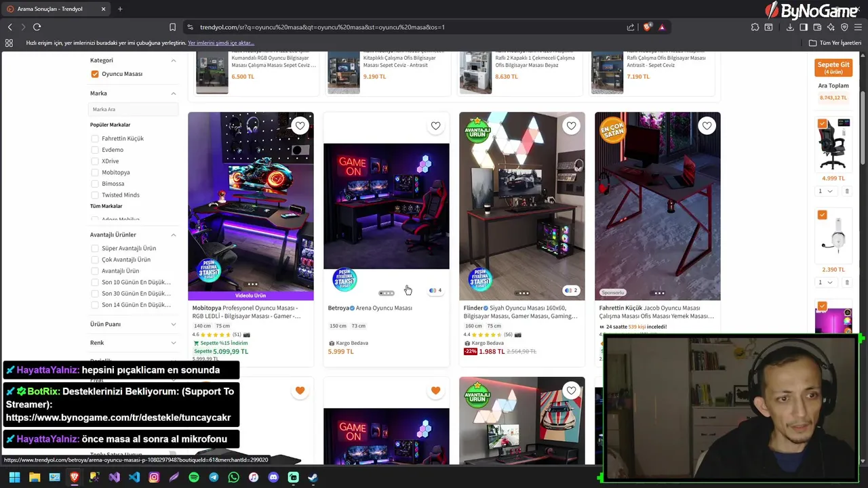The height and width of the screenshot is (488, 868).
Task: Click the Marka Ara brand search field
Action: [134, 109]
